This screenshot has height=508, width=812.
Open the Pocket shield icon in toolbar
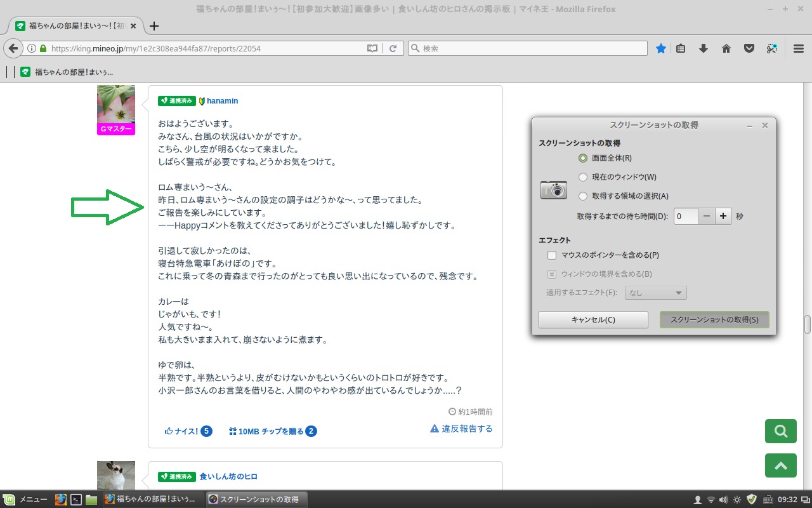749,48
